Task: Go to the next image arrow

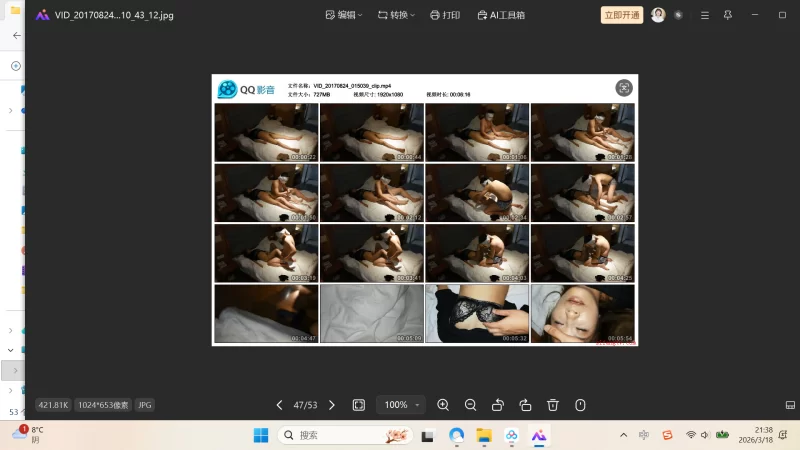Action: point(332,405)
